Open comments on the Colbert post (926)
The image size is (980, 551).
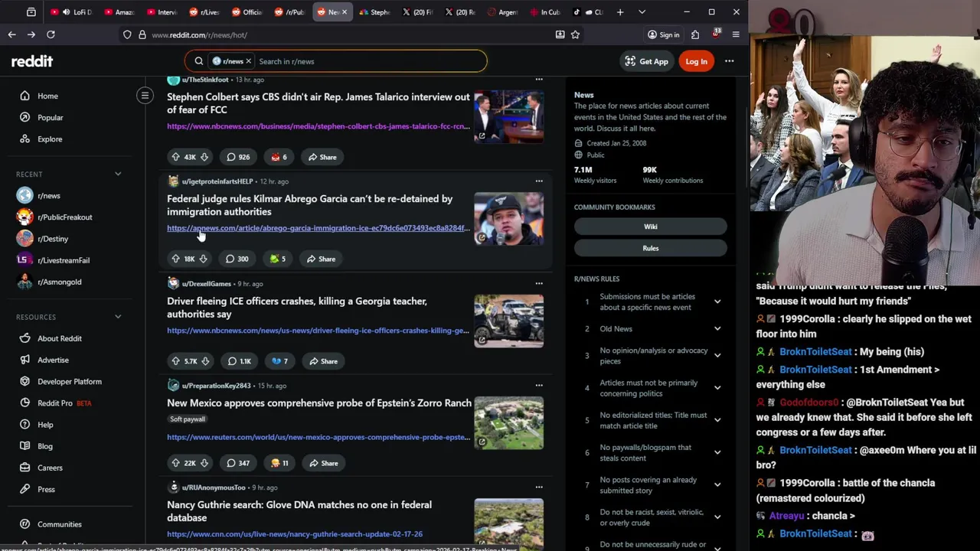[x=238, y=157]
